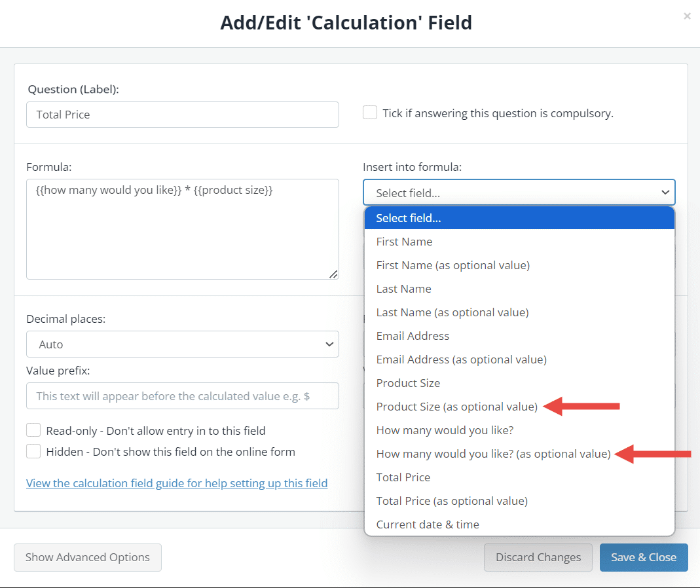Open the Decimal places dropdown
The image size is (700, 588).
click(182, 344)
